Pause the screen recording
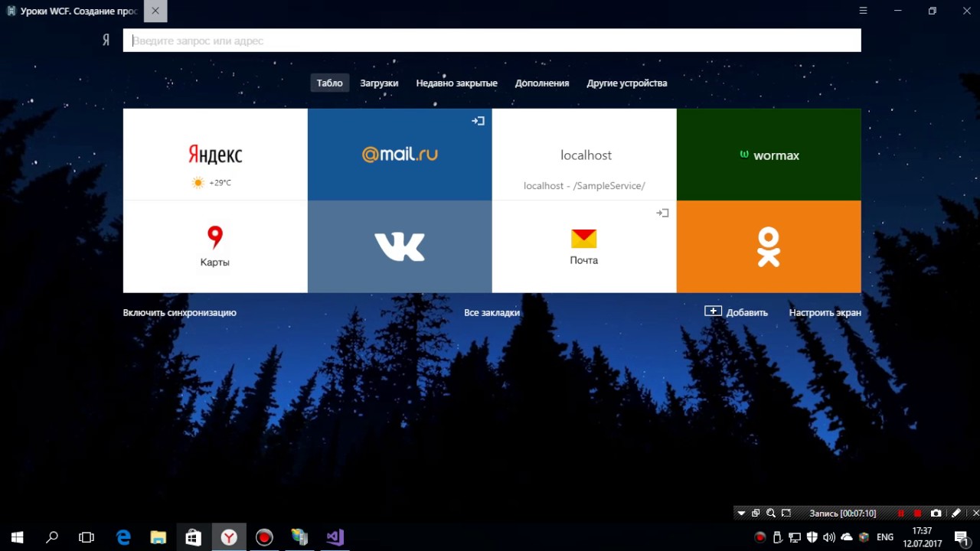The image size is (980, 551). point(901,514)
